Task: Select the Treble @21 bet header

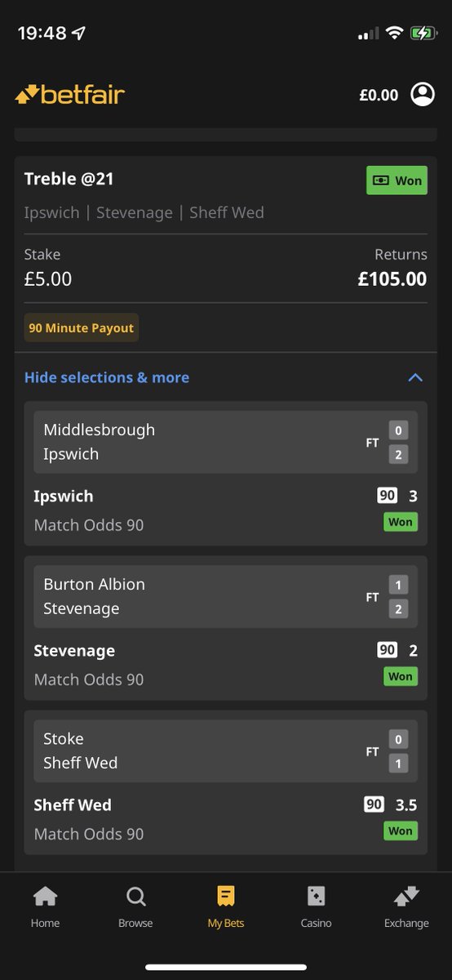Action: [x=69, y=179]
